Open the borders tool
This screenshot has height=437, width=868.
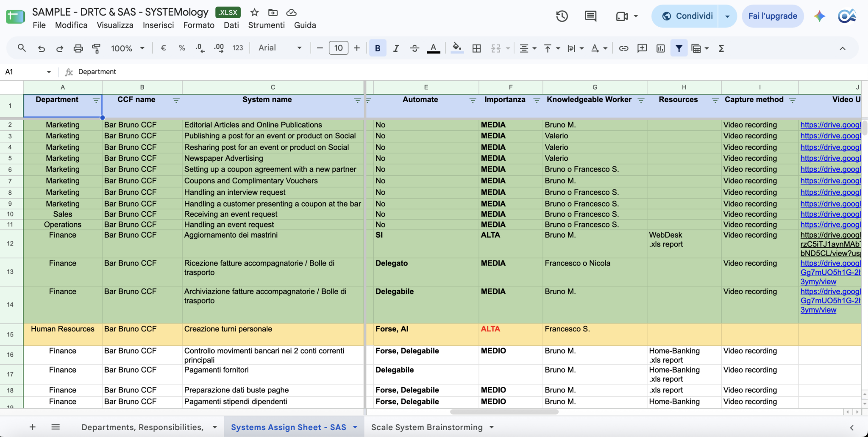click(x=476, y=48)
